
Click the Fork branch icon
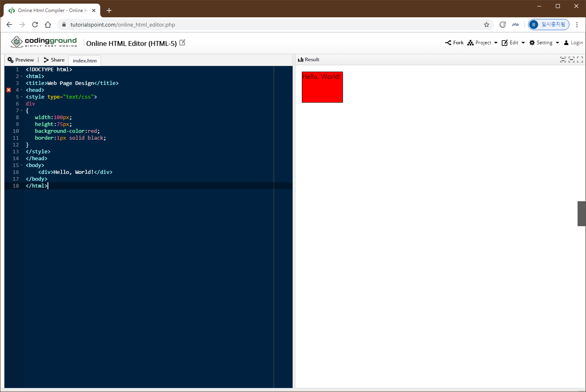click(448, 43)
